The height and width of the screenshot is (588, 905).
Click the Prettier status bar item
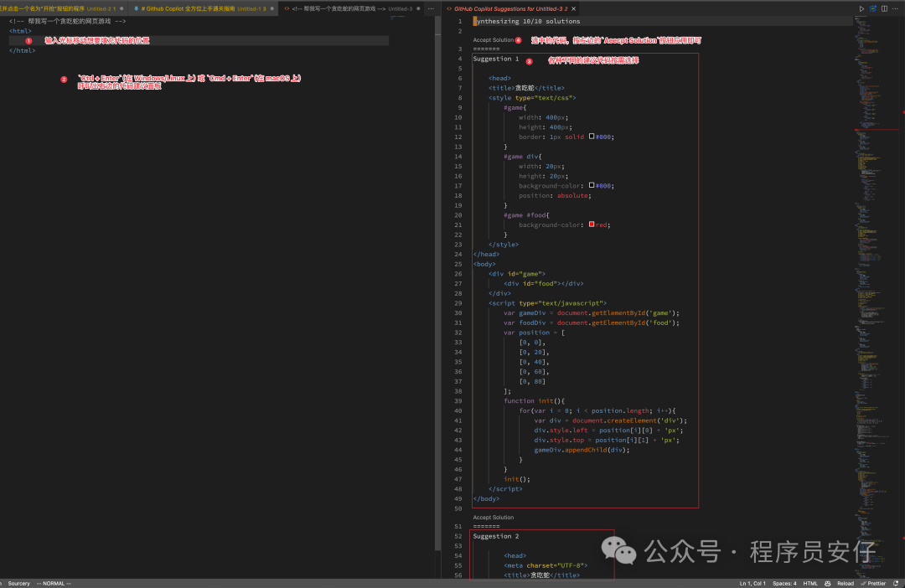click(x=873, y=583)
